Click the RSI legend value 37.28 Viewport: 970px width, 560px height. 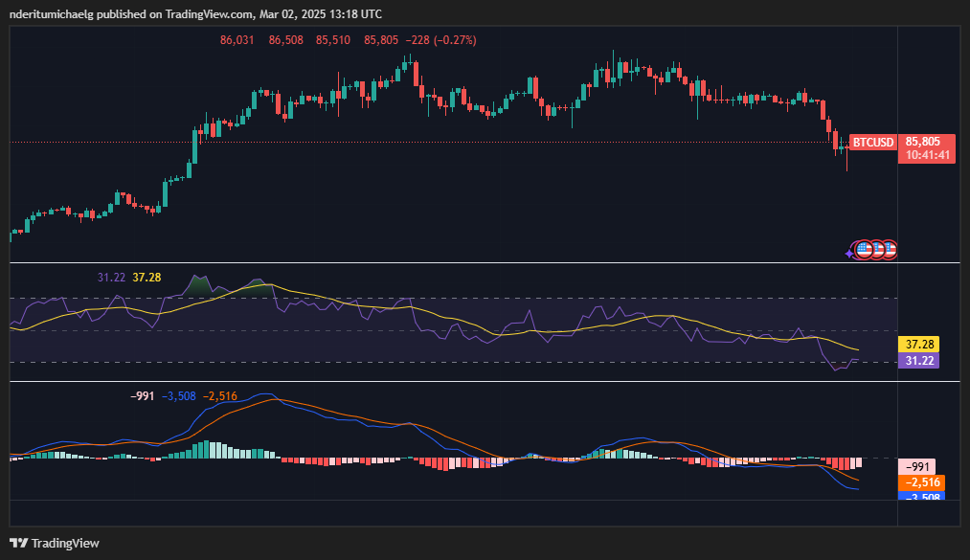pyautogui.click(x=147, y=277)
